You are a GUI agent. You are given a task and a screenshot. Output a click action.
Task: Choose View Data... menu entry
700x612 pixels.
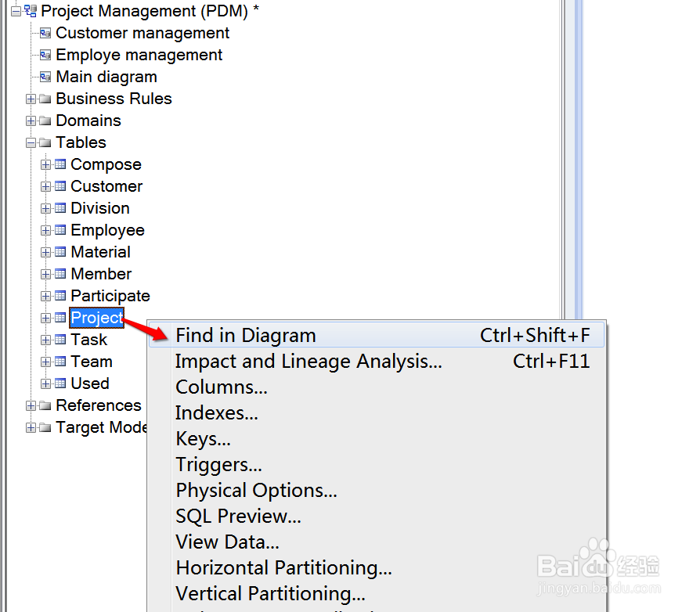click(x=377, y=542)
